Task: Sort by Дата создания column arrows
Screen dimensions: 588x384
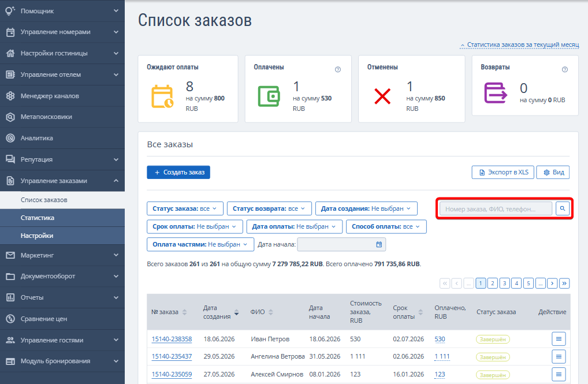Action: tap(236, 312)
